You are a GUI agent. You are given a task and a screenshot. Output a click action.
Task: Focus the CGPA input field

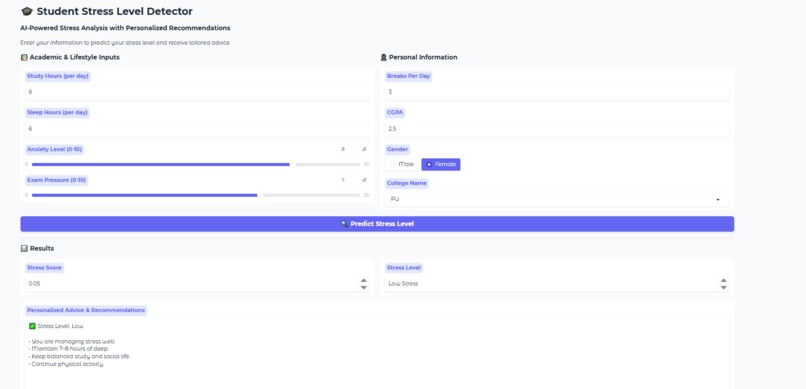tap(557, 129)
